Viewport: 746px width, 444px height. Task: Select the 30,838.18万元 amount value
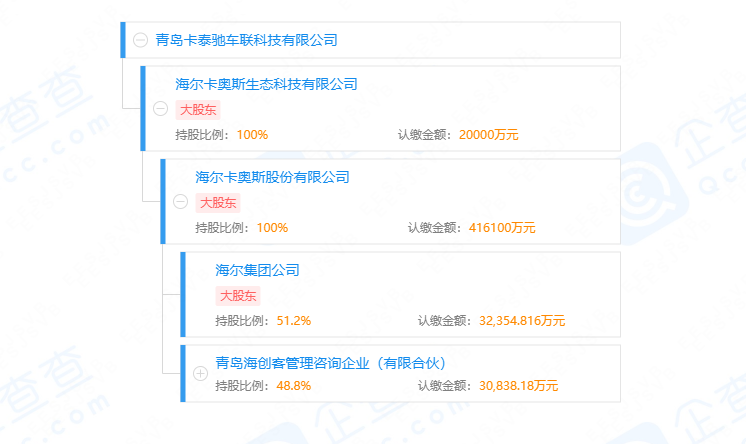point(518,386)
